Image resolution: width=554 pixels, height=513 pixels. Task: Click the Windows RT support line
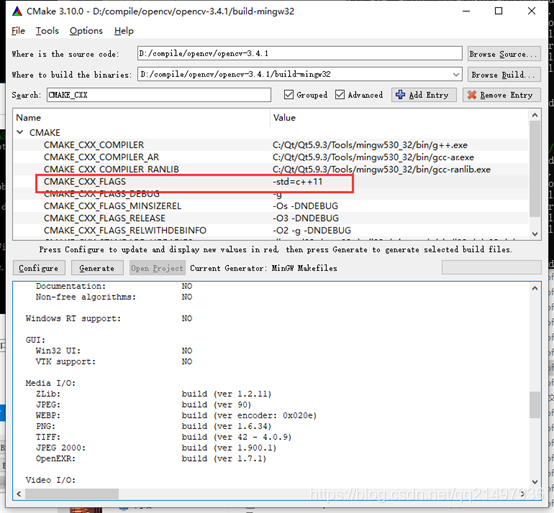[109, 318]
